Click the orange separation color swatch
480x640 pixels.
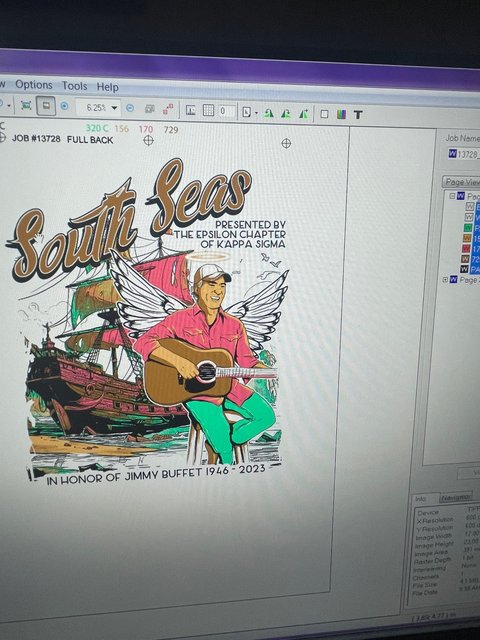467,238
